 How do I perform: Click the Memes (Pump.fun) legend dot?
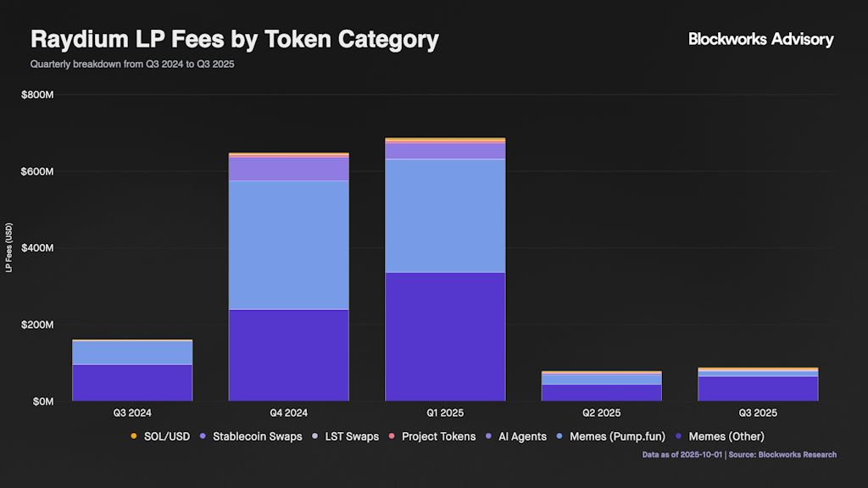click(561, 436)
